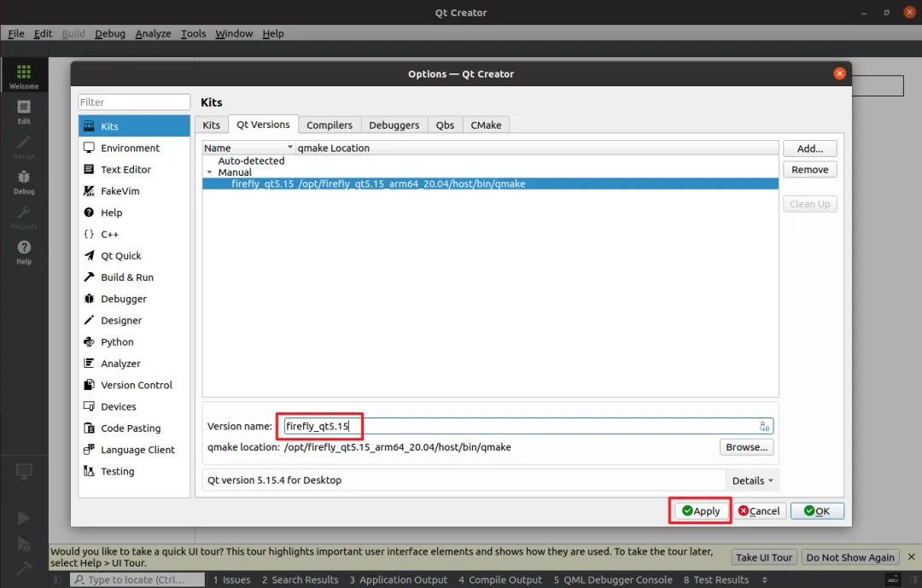This screenshot has width=922, height=588.
Task: Click the Apply button
Action: [700, 511]
